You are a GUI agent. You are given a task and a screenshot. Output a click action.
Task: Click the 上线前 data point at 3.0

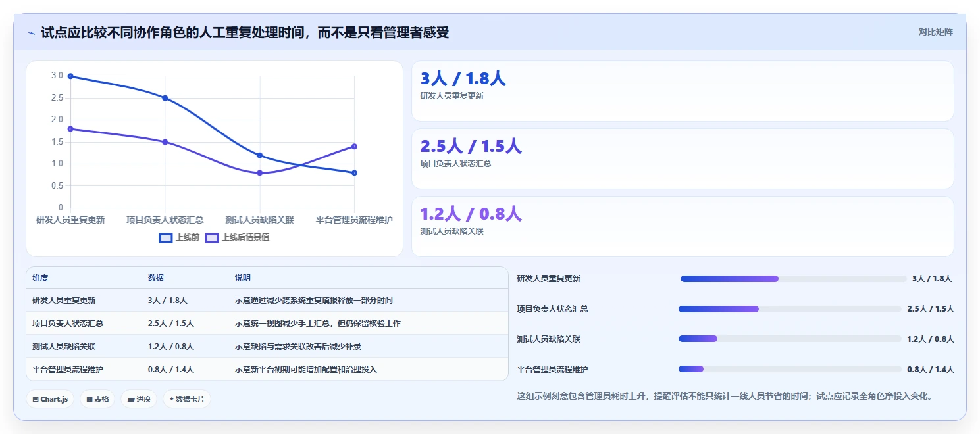pyautogui.click(x=70, y=76)
